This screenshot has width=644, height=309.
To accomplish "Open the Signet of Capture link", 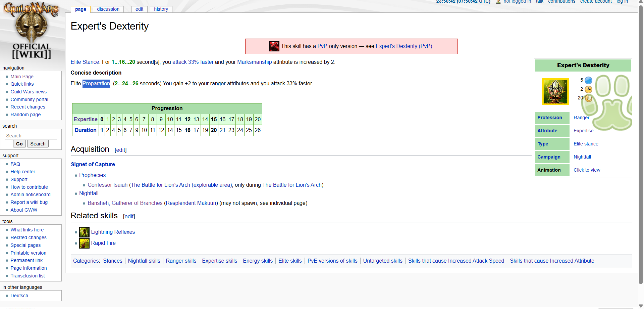I will coord(93,164).
